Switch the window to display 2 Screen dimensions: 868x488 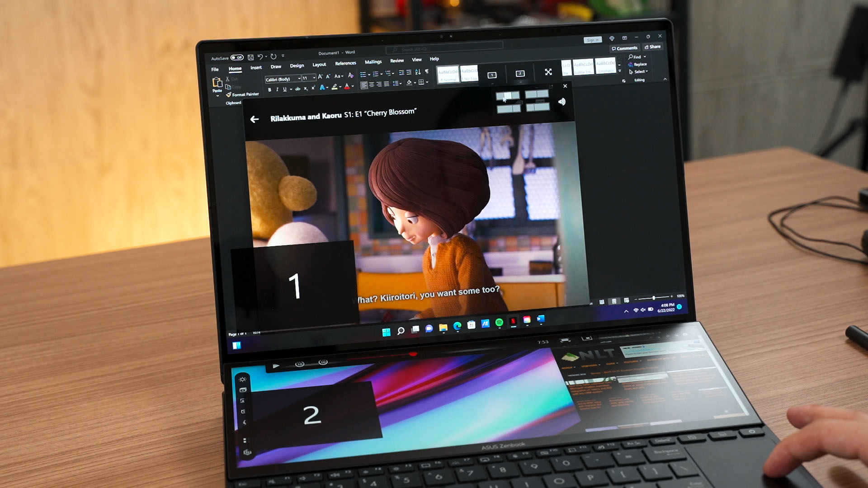click(x=520, y=73)
